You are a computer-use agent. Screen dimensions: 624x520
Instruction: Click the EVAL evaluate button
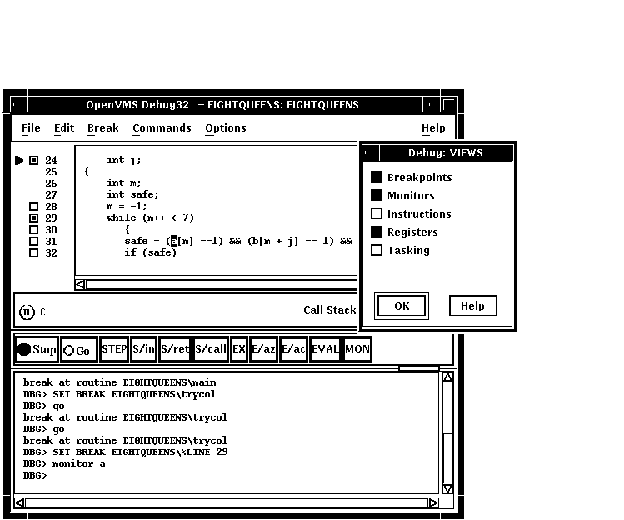(325, 350)
